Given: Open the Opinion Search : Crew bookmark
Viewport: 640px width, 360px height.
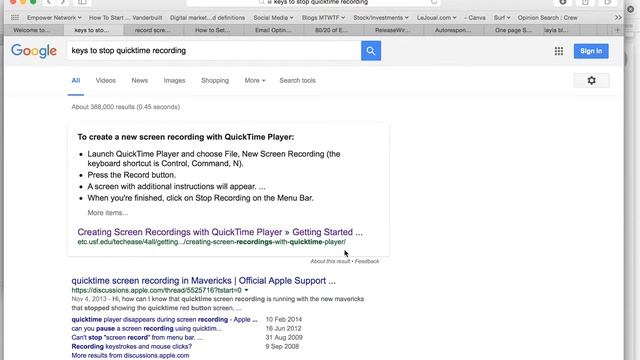Looking at the screenshot, I should pyautogui.click(x=547, y=18).
